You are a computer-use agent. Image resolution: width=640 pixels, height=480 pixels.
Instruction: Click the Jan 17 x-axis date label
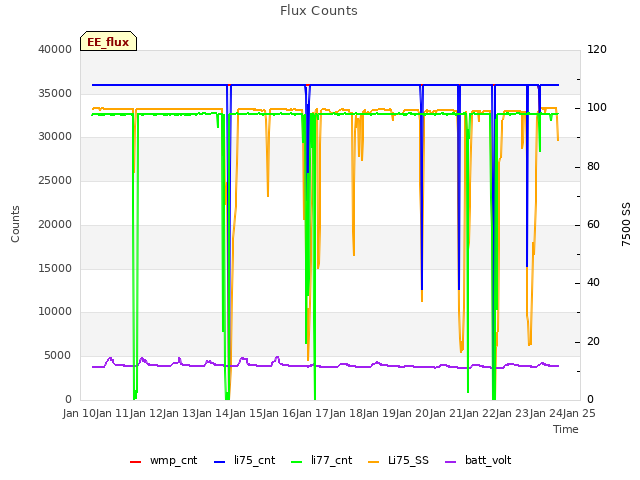click(x=312, y=413)
